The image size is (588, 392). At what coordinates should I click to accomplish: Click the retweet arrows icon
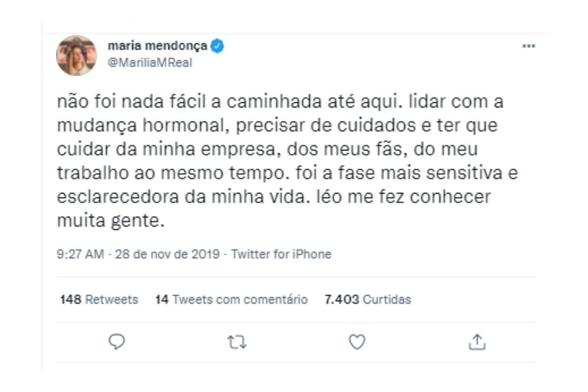pos(237,342)
